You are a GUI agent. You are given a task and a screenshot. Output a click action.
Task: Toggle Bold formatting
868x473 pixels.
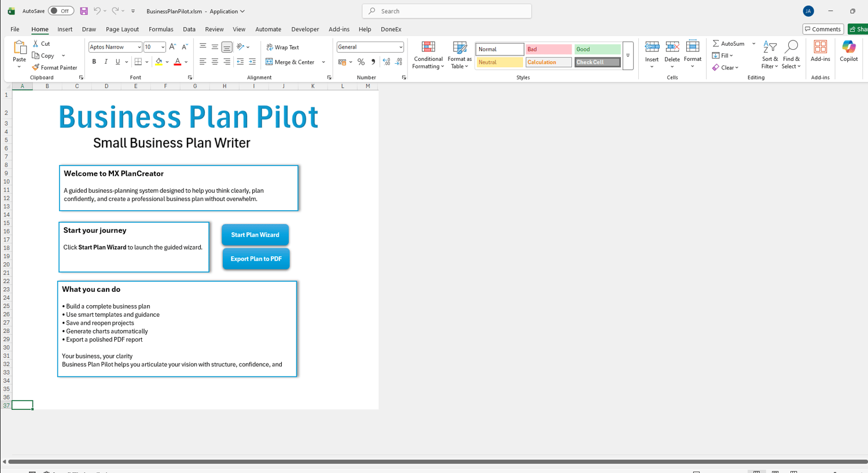(x=94, y=62)
